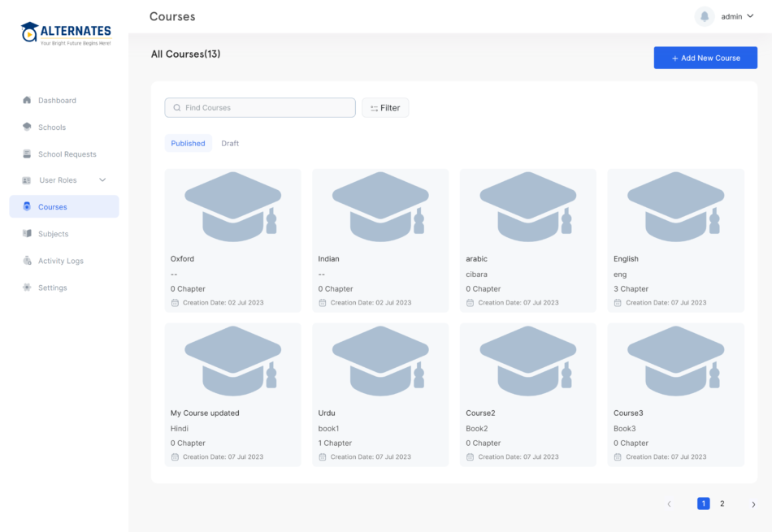Viewport: 772px width, 532px height.
Task: Click the Subjects book icon
Action: click(27, 234)
